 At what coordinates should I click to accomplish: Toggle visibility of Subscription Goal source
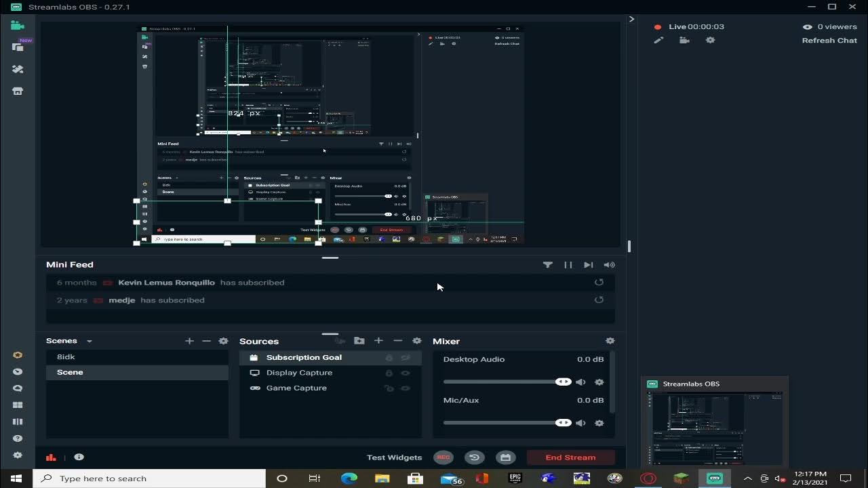pyautogui.click(x=406, y=357)
